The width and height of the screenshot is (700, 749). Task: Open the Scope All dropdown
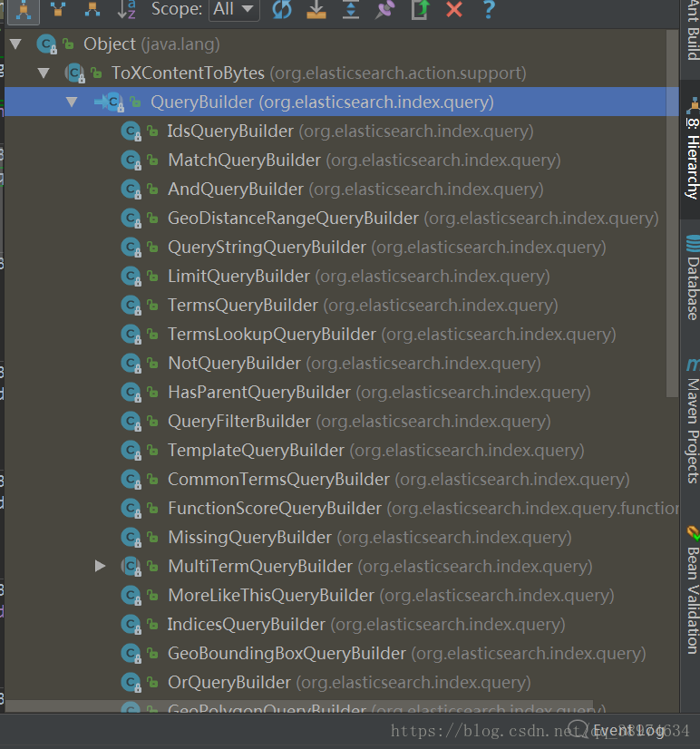[234, 9]
